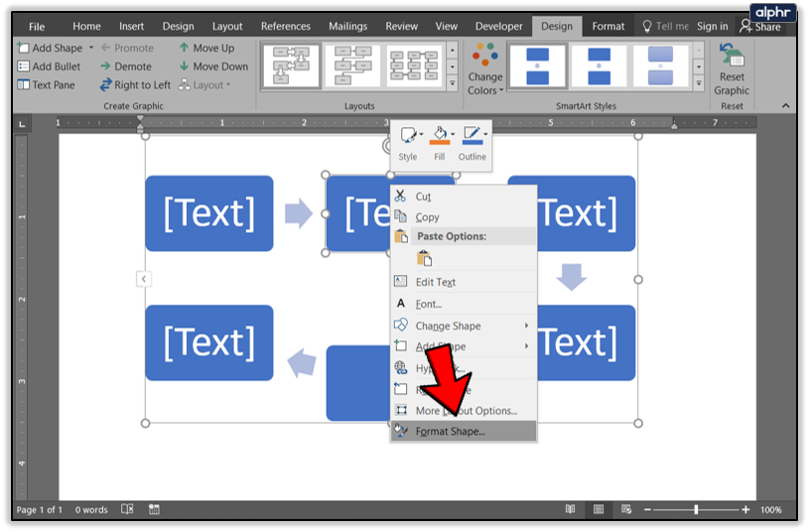Select the second SmartArt style thumbnail
Image resolution: width=809 pixels, height=532 pixels.
pyautogui.click(x=599, y=66)
